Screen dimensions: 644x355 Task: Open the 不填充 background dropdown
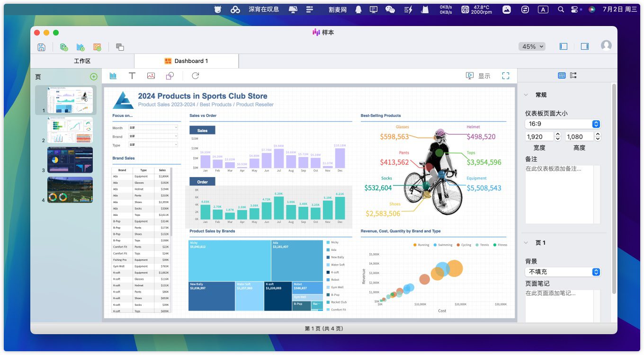(x=563, y=272)
